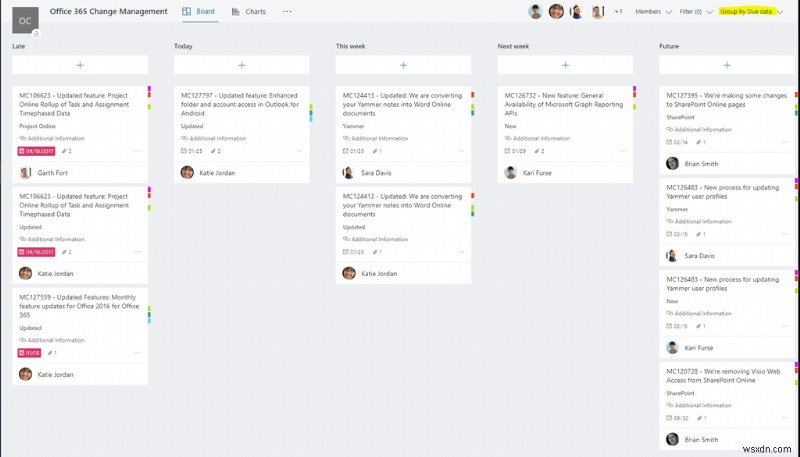This screenshot has height=457, width=800.
Task: Click due date 09/30 on MC120728 card
Action: (677, 418)
